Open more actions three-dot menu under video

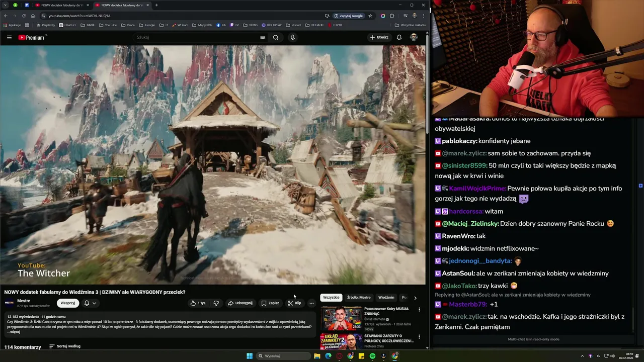click(x=311, y=303)
